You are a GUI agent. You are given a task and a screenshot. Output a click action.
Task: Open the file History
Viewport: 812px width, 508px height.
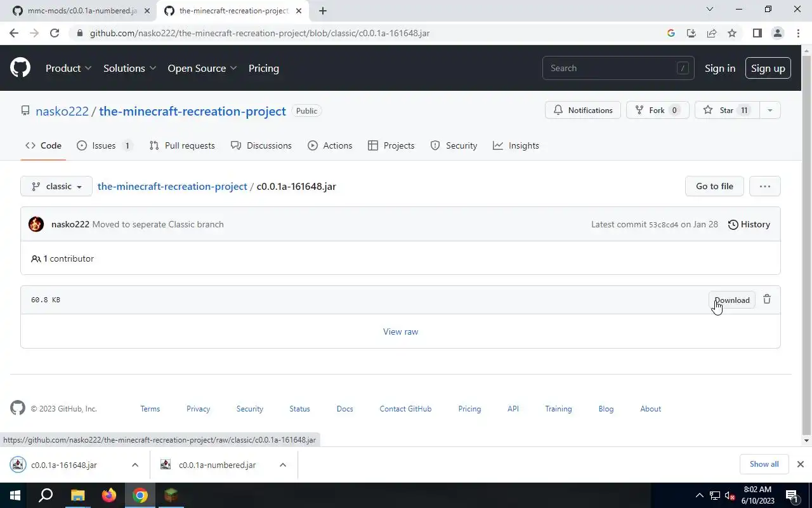coord(749,224)
